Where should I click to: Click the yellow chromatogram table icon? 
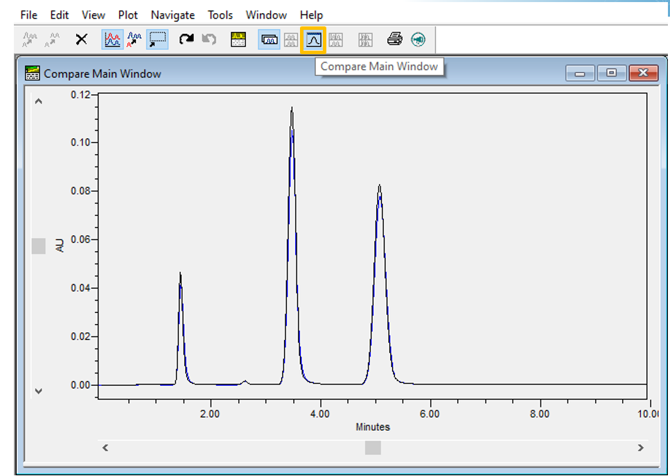click(x=238, y=40)
